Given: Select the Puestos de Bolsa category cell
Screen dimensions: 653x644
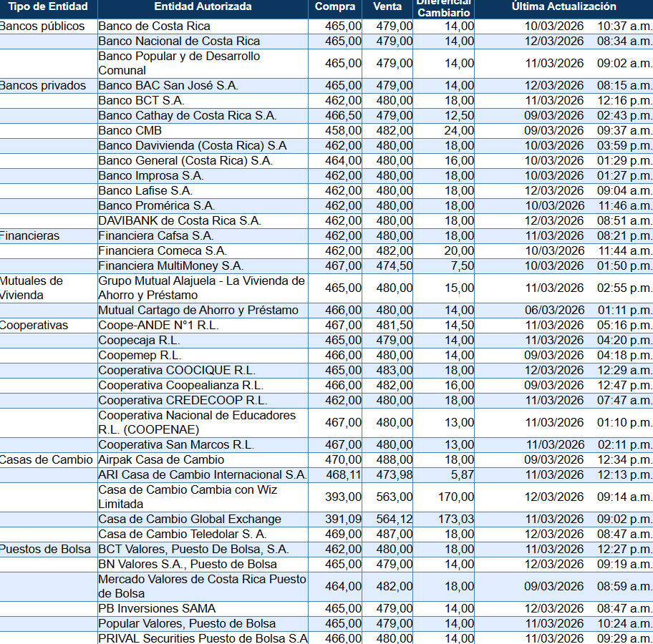Looking at the screenshot, I should 46,550.
